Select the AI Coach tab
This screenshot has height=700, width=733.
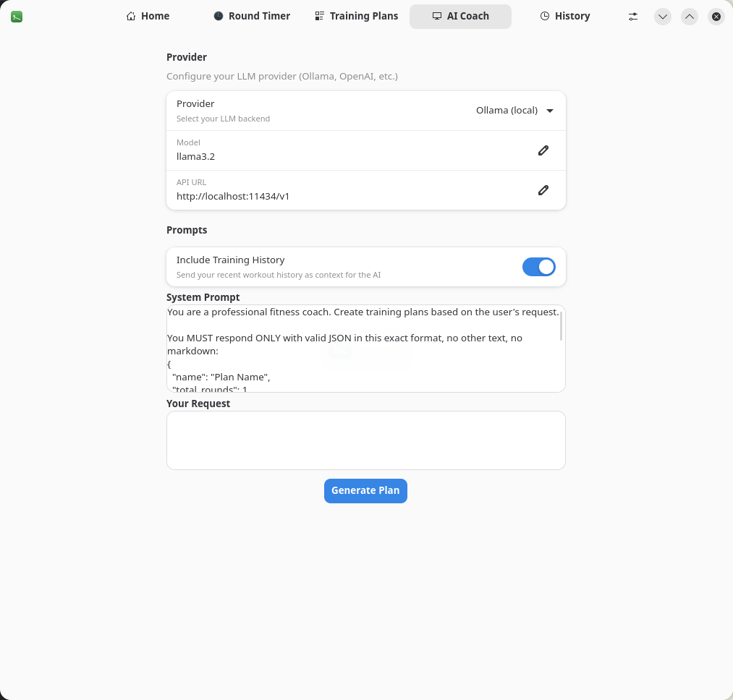coord(460,17)
